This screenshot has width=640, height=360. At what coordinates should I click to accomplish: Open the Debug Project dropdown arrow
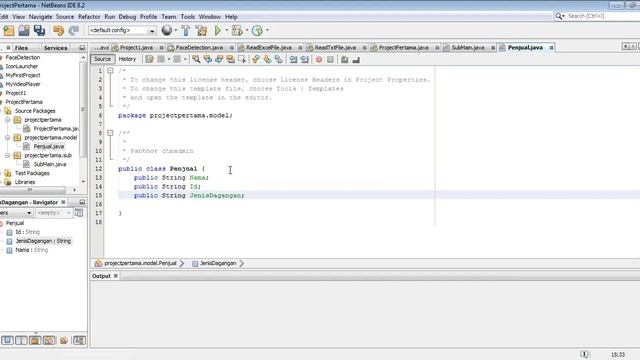pyautogui.click(x=247, y=30)
